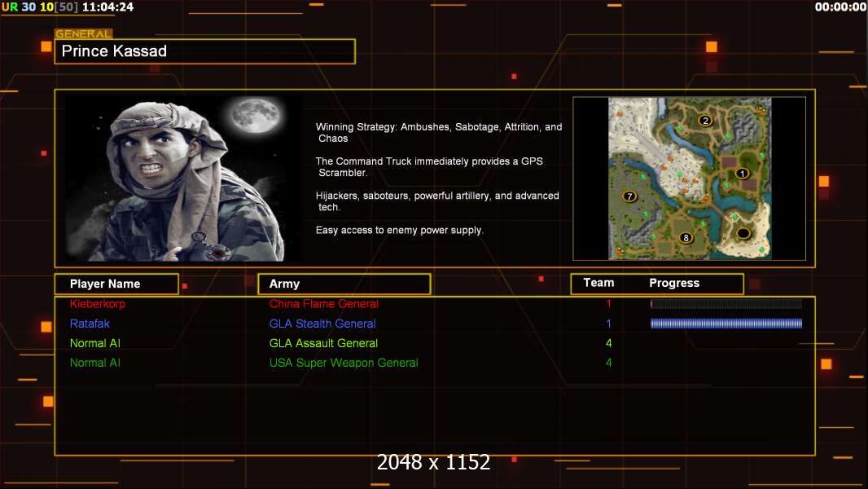This screenshot has height=489, width=868.
Task: Click the Command Truck GPS Scrambler text
Action: 430,167
